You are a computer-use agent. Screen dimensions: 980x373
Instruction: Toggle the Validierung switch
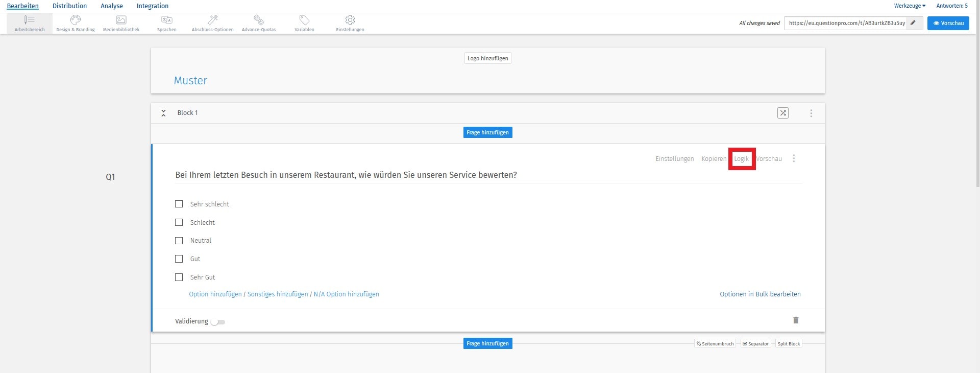[x=218, y=322]
